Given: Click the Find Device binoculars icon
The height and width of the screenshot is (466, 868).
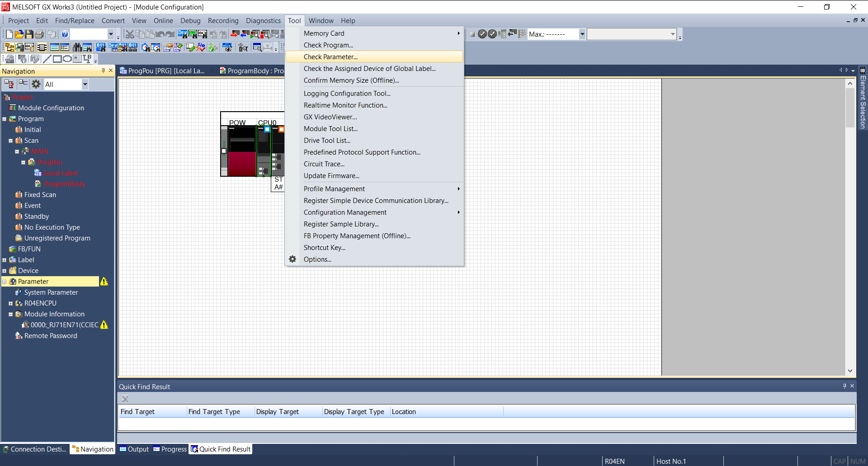Looking at the screenshot, I should coord(182,34).
